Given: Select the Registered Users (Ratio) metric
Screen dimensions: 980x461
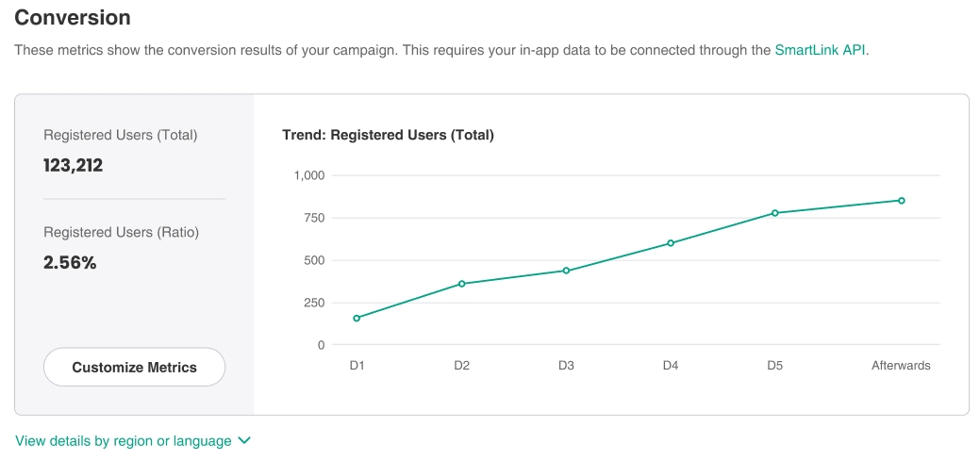Looking at the screenshot, I should click(x=122, y=232).
